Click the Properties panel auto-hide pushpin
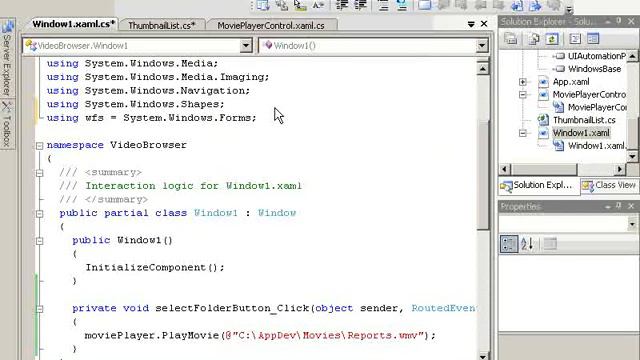Screen dimensions: 640x360 click(619, 206)
